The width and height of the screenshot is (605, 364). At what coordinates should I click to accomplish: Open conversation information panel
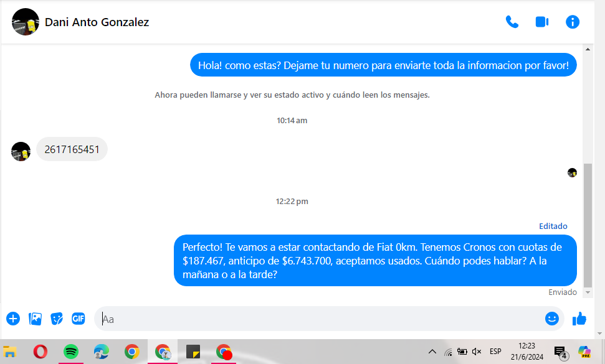point(572,22)
